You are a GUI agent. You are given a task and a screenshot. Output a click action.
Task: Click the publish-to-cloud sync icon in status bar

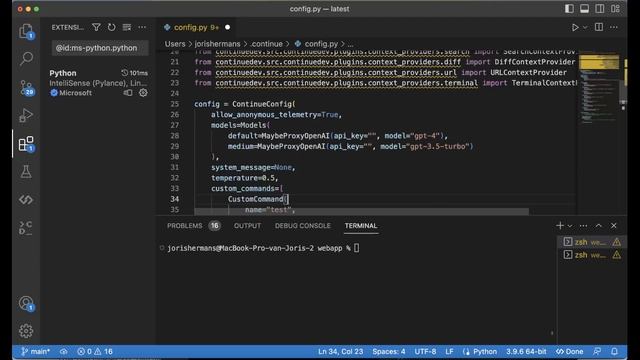tap(64, 351)
